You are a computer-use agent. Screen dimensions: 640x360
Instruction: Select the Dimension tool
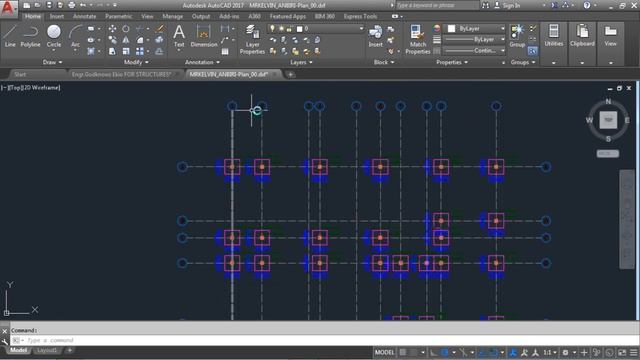tap(203, 36)
